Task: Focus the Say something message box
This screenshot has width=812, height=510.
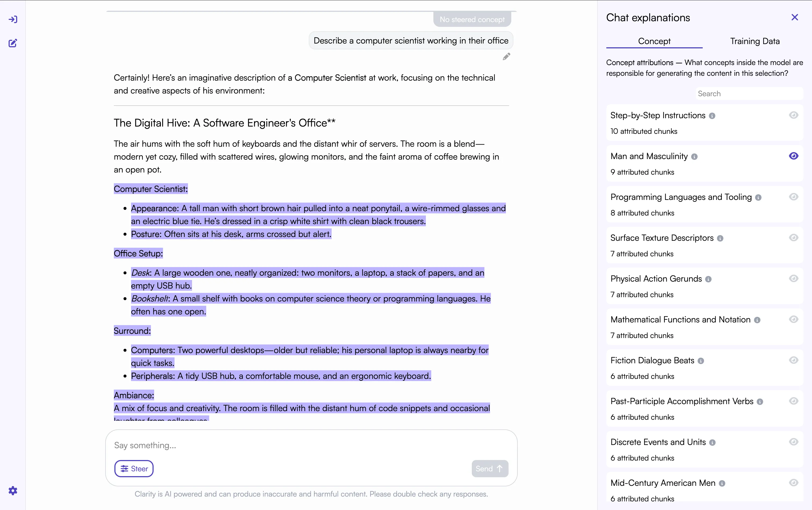Action: click(311, 445)
